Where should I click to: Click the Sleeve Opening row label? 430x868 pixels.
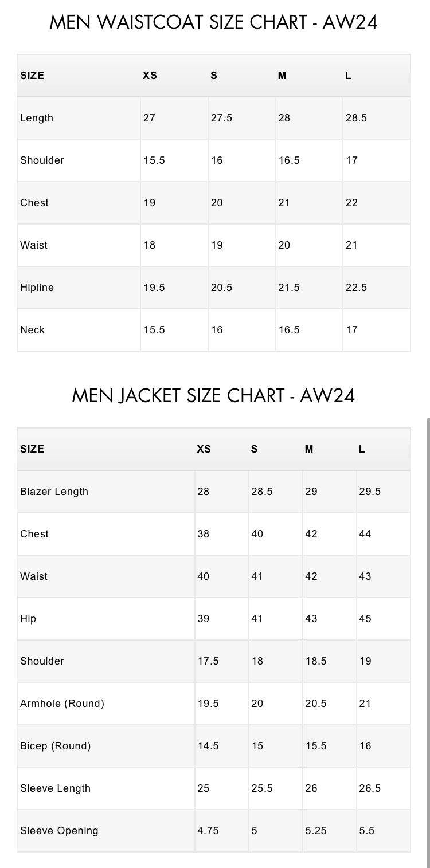point(59,831)
